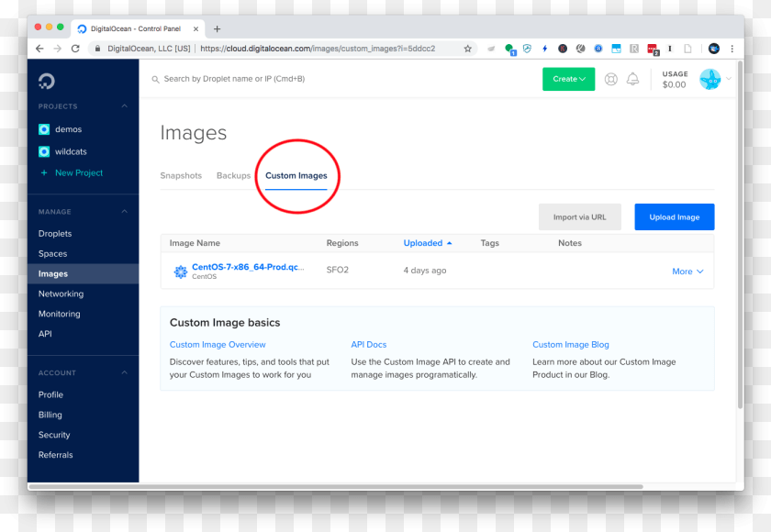Reload the page

[x=75, y=49]
